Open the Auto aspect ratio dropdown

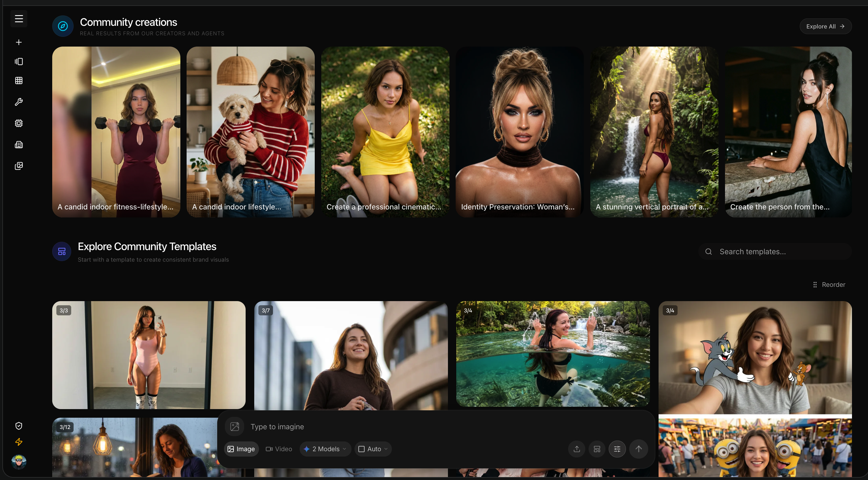[373, 449]
